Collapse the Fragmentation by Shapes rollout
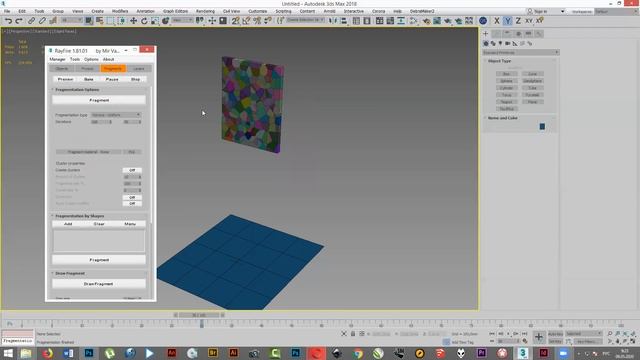Viewport: 640px width, 360px height. 80,216
